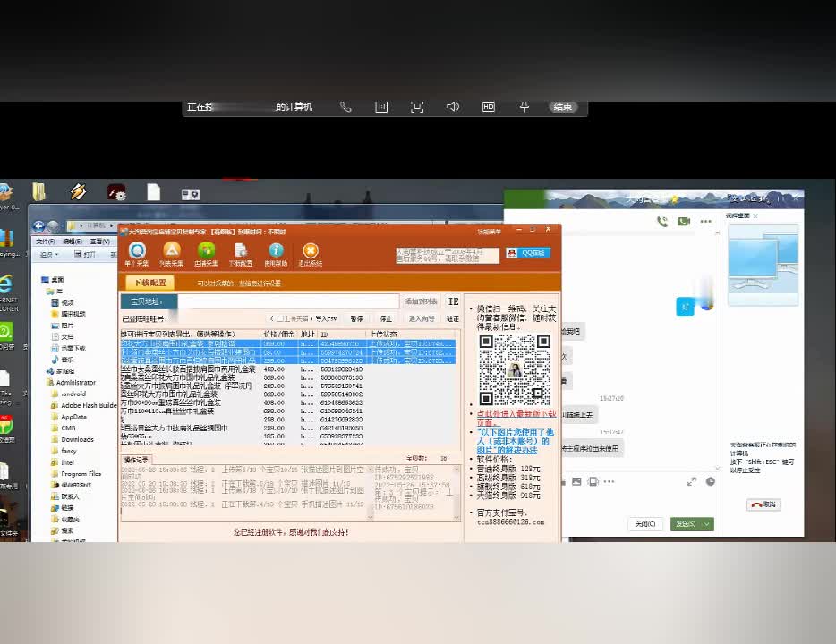Select the Program Files folder in Explorer tree

[x=76, y=473]
